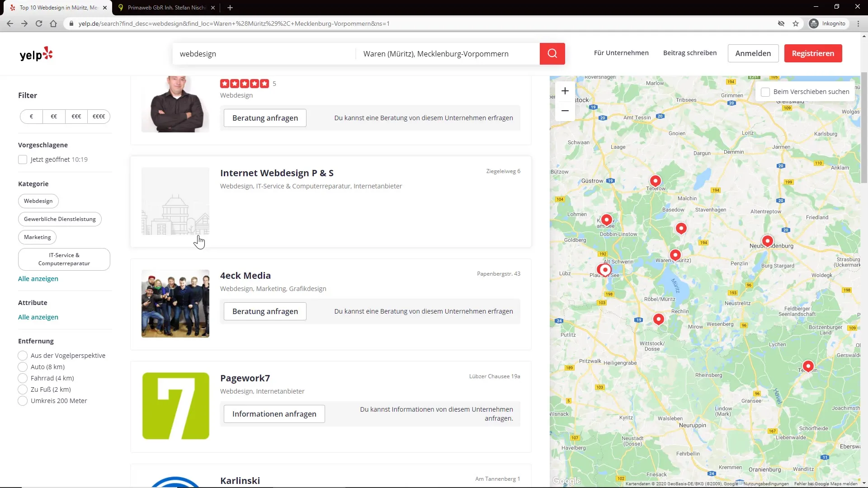This screenshot has width=868, height=488.
Task: Open 'Für Unternehmen' menu link
Action: 621,53
